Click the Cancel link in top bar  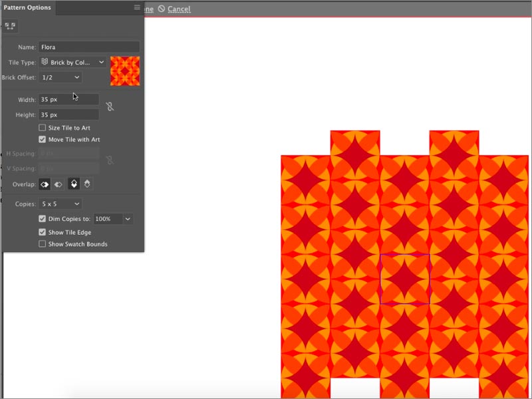point(179,9)
